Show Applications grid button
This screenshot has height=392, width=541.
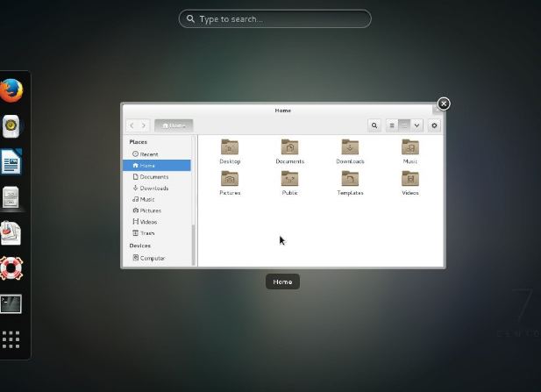click(11, 339)
